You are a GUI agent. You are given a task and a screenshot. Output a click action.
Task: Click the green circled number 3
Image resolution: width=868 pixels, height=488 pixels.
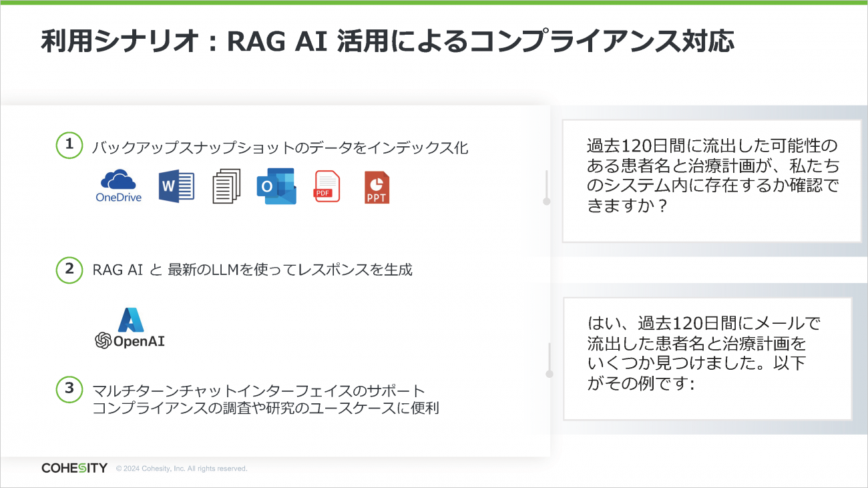69,389
